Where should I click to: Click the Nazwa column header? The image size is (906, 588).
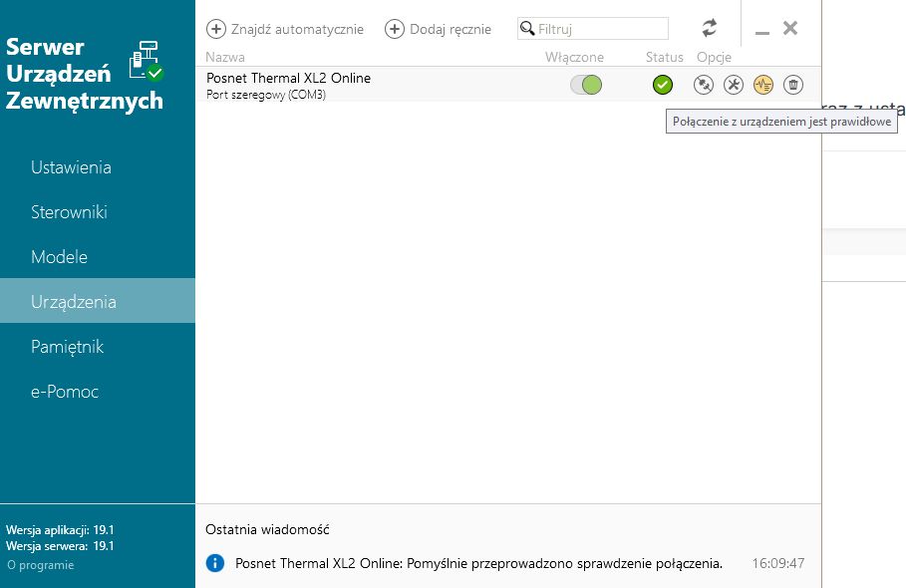(225, 57)
